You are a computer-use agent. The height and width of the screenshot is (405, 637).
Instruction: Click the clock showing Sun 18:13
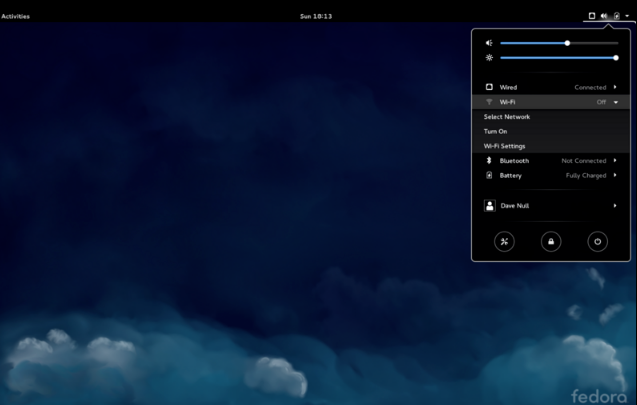(x=318, y=16)
